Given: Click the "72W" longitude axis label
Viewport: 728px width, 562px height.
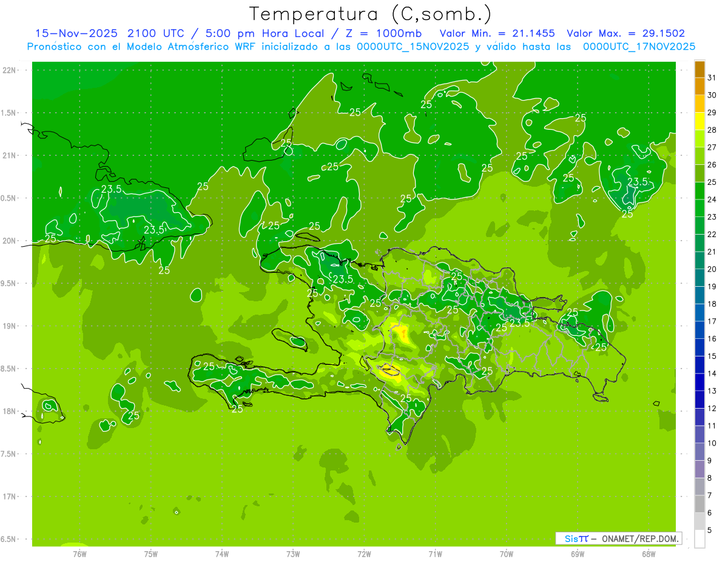Looking at the screenshot, I should pyautogui.click(x=364, y=554).
